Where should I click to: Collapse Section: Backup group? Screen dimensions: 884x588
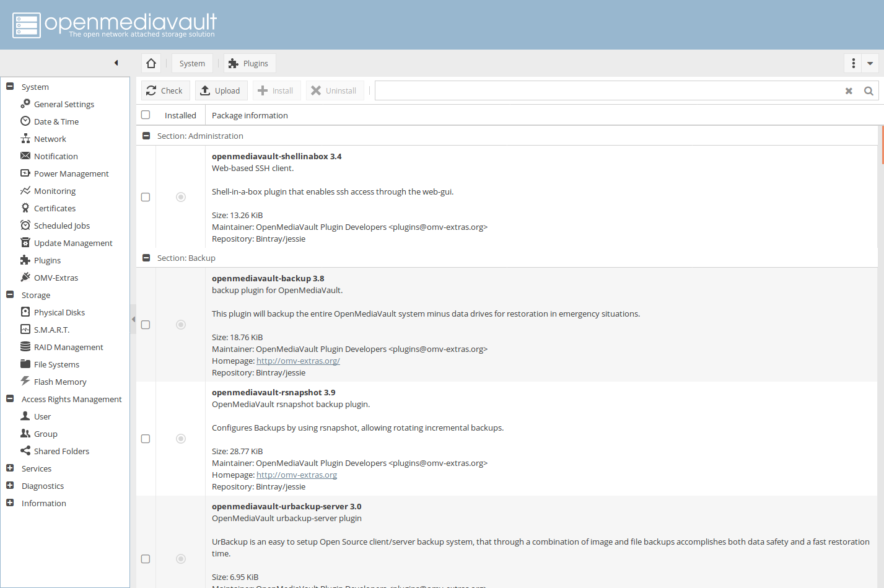146,258
